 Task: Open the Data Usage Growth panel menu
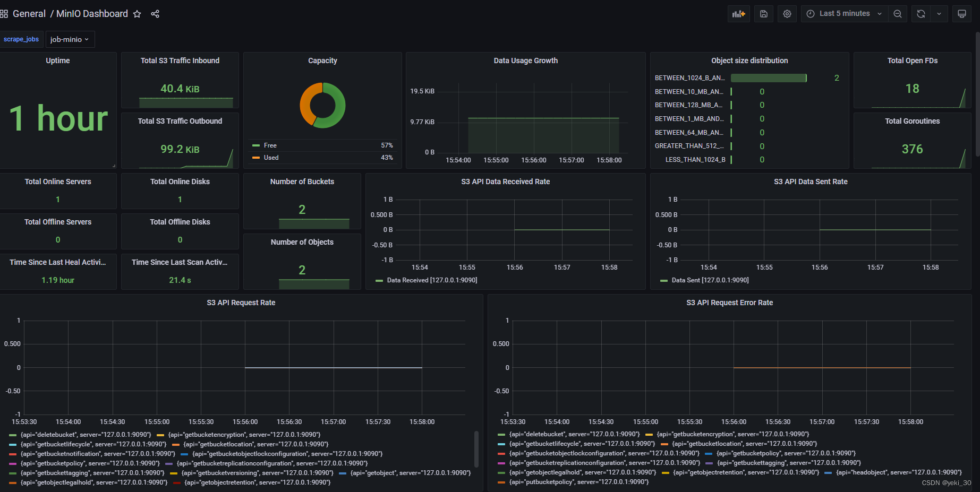526,61
